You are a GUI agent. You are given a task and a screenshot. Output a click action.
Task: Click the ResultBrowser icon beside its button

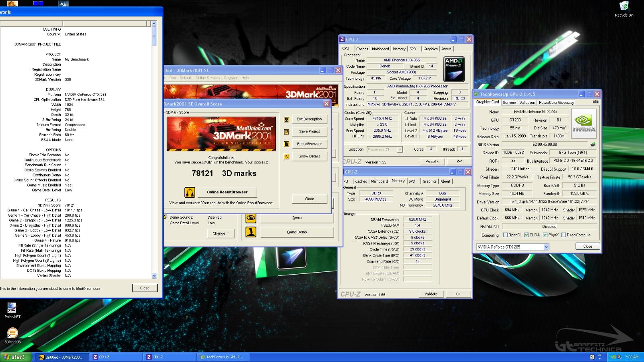[x=286, y=144]
